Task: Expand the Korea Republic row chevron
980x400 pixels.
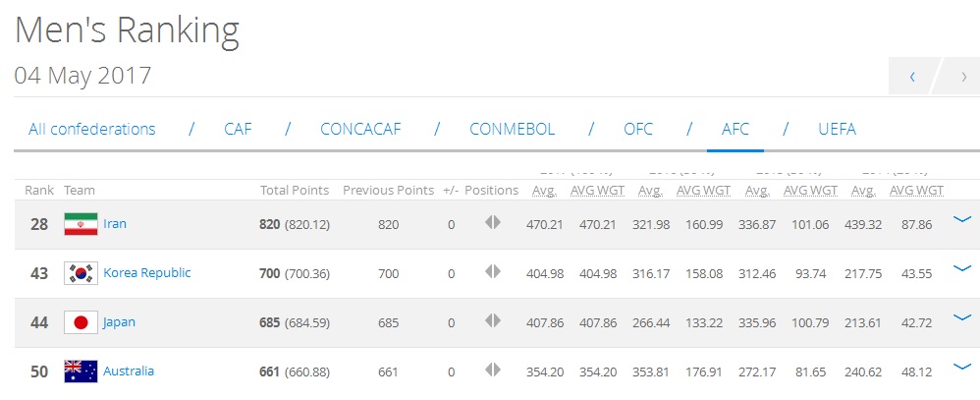Action: click(962, 269)
